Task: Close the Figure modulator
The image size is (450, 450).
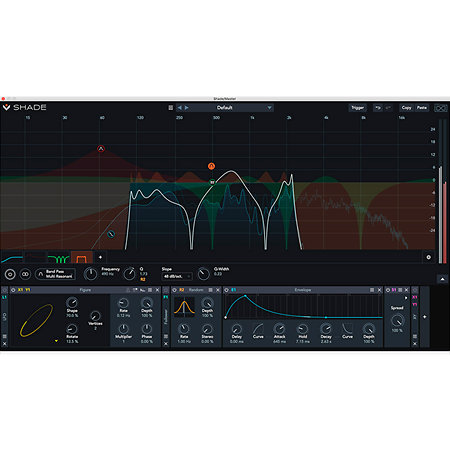Action: 157,290
